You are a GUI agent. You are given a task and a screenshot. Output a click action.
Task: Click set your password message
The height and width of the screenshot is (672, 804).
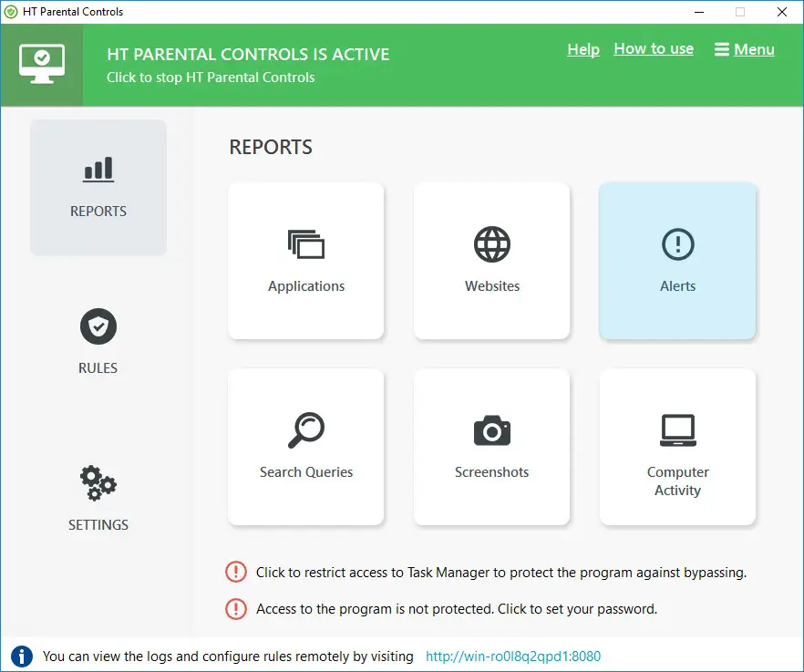pos(457,609)
